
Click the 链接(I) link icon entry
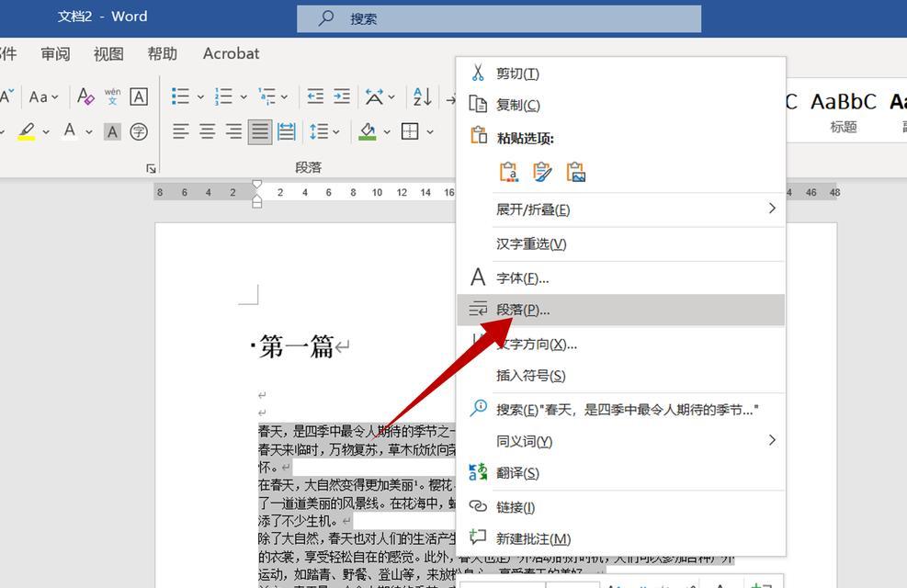(620, 507)
